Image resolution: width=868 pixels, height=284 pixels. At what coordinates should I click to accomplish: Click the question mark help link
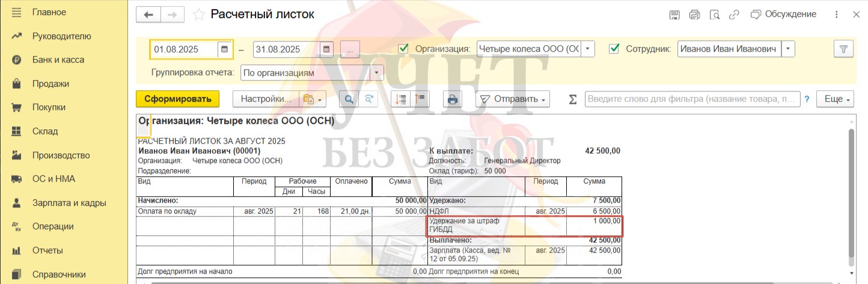(807, 99)
